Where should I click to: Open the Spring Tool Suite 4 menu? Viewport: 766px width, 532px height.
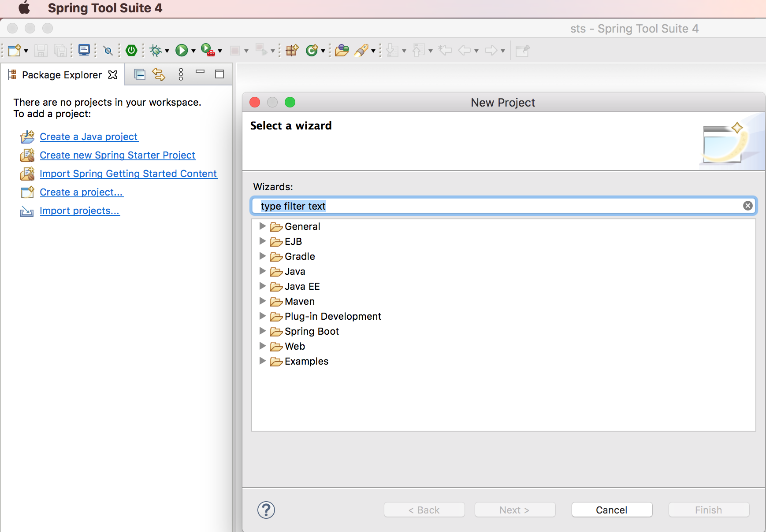(x=105, y=8)
